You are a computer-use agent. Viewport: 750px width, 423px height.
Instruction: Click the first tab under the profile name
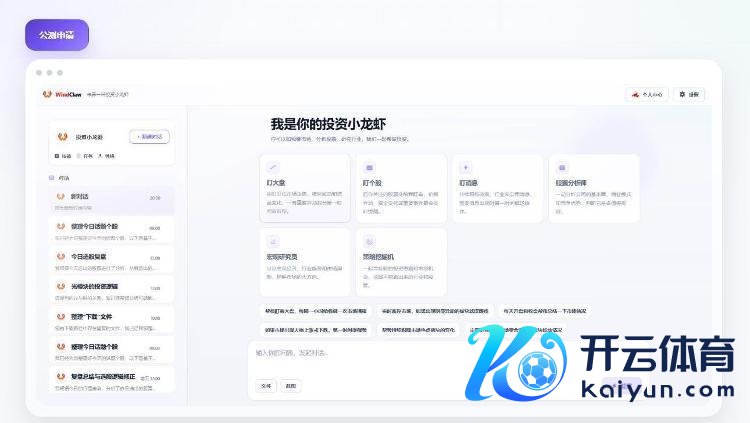click(63, 156)
